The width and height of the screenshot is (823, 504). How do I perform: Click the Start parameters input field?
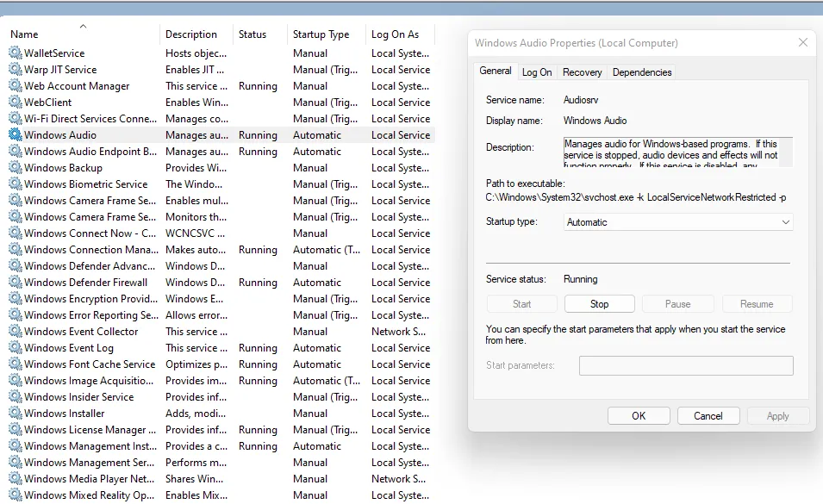[686, 365]
